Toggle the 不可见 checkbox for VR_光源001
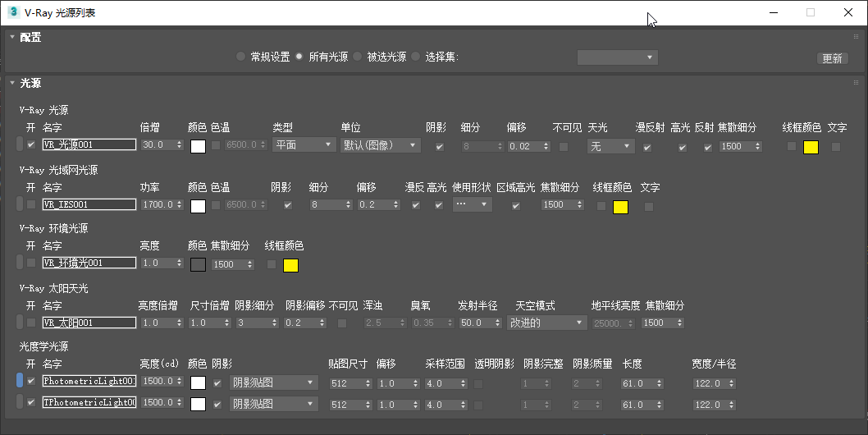The image size is (868, 435). 564,147
